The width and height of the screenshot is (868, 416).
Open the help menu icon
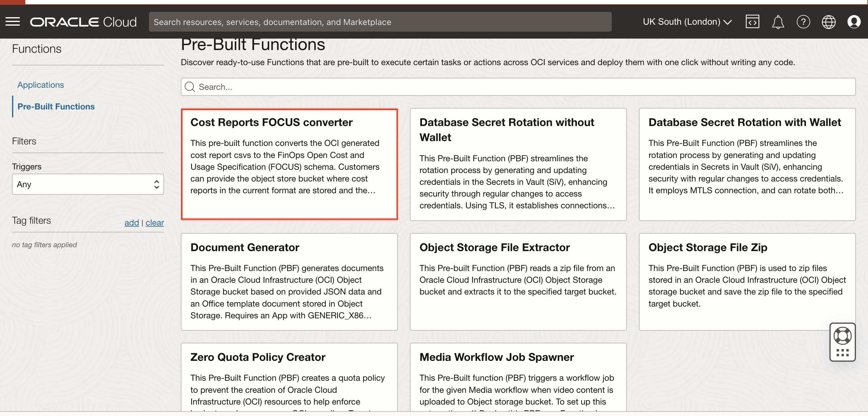point(804,22)
